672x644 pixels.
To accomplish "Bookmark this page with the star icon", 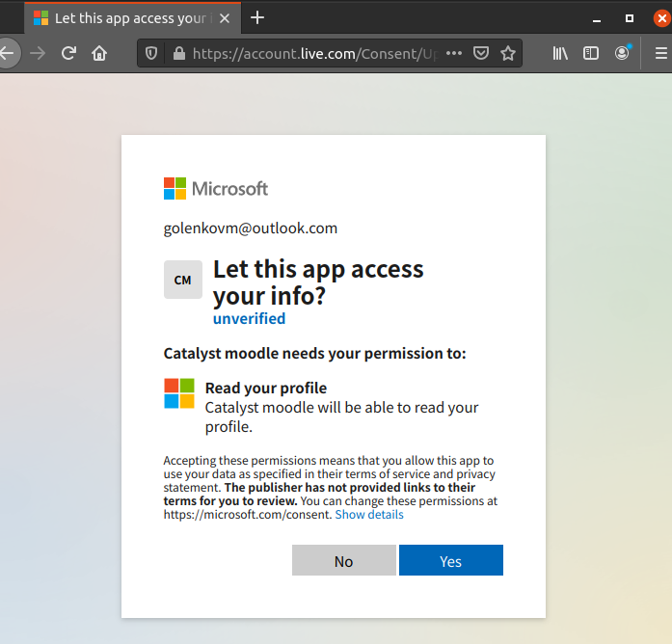I will (508, 53).
